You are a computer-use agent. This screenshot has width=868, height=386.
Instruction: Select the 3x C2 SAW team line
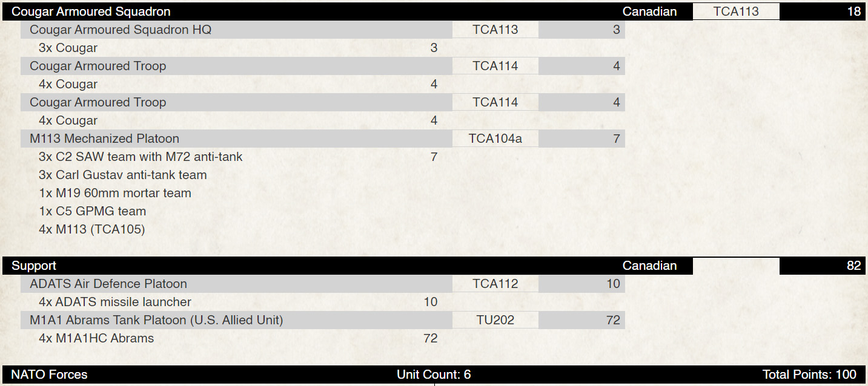(x=141, y=157)
